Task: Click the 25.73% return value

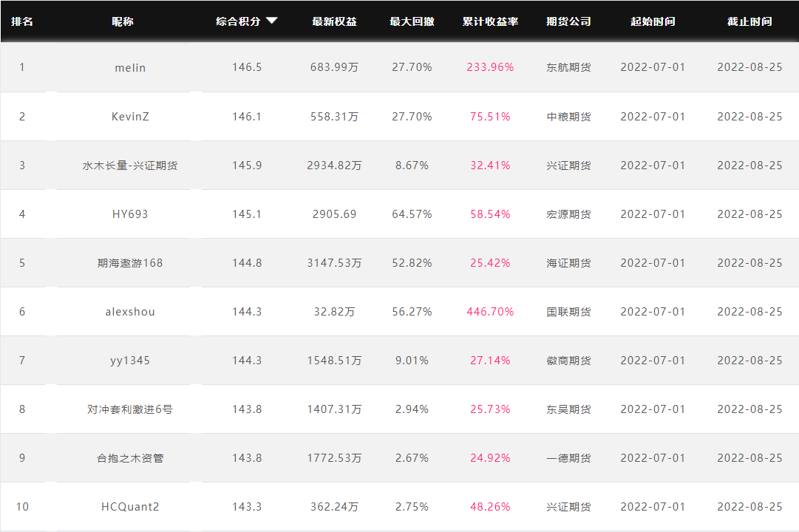Action: (x=490, y=409)
